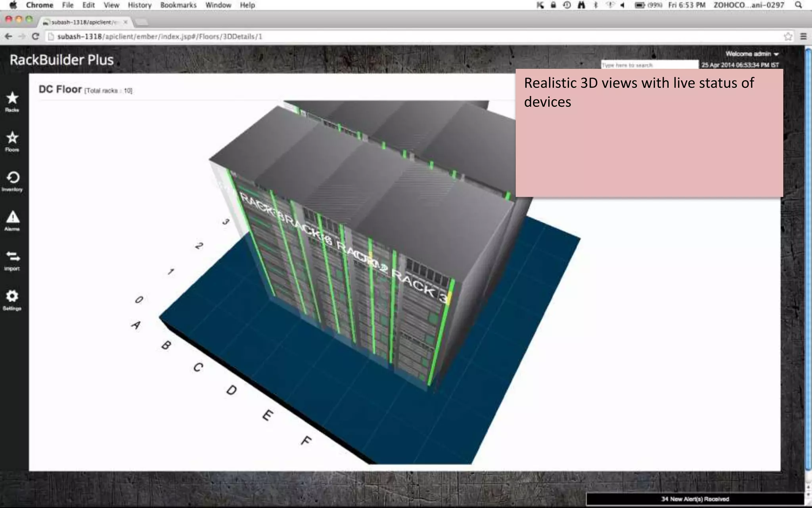812x508 pixels.
Task: Click the date time 25 Apr 2014 text
Action: point(740,65)
